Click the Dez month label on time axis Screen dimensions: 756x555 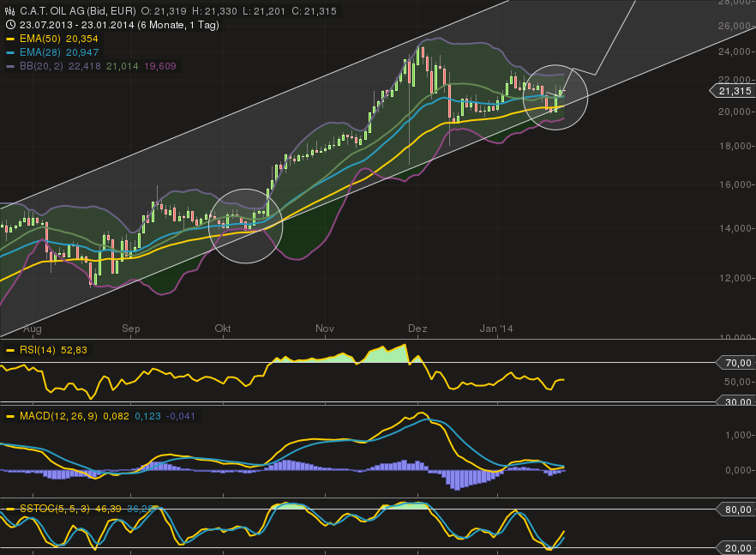(417, 329)
